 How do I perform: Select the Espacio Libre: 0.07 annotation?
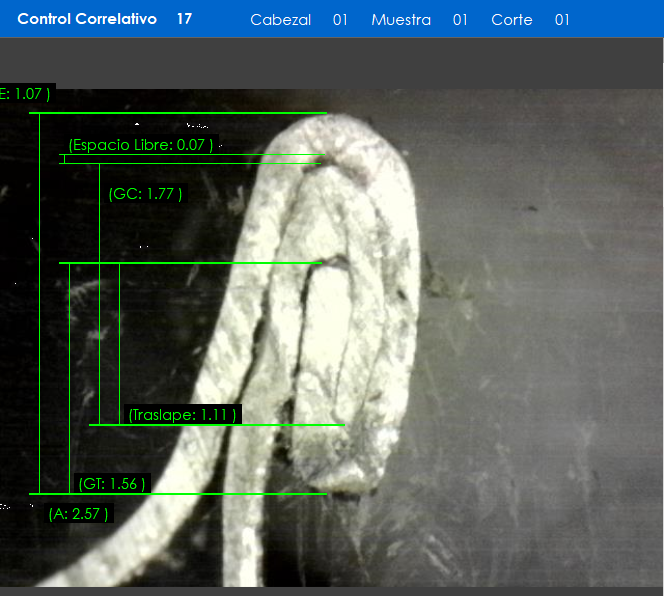141,145
